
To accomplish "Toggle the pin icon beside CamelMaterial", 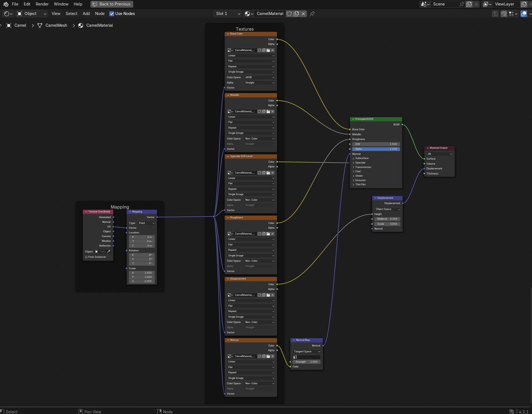I will [312, 13].
